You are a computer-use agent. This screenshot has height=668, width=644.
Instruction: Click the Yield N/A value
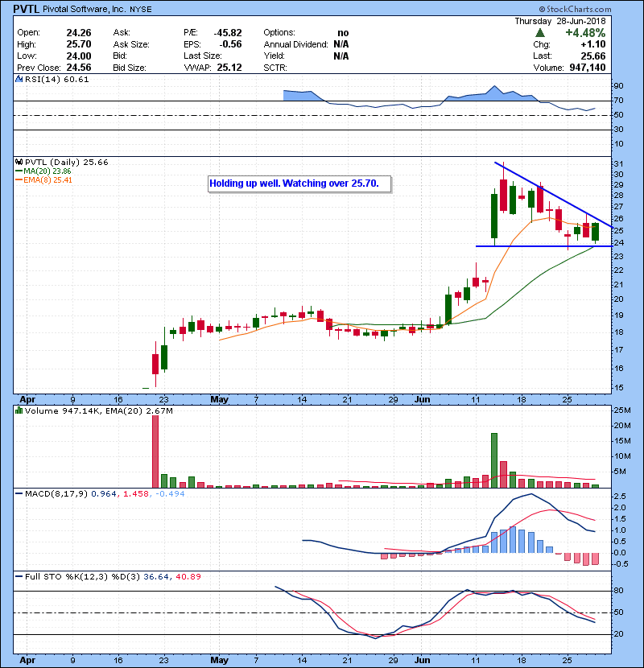341,56
